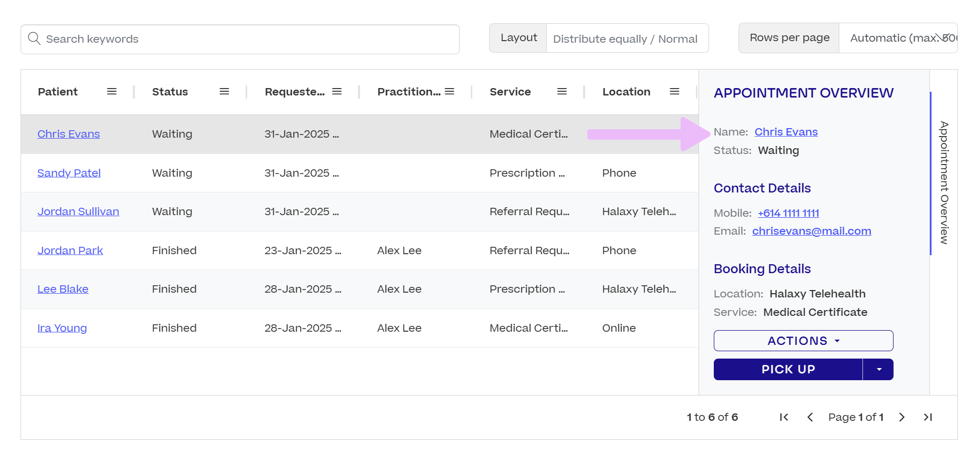The height and width of the screenshot is (463, 980).
Task: Toggle the Appointment Overview side tab
Action: 944,182
